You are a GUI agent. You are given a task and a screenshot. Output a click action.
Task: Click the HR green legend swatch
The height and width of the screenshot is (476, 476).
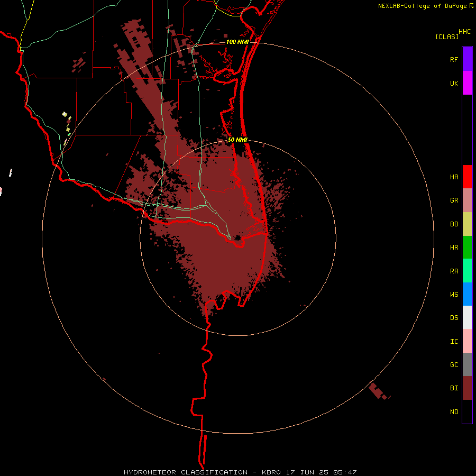click(x=467, y=248)
